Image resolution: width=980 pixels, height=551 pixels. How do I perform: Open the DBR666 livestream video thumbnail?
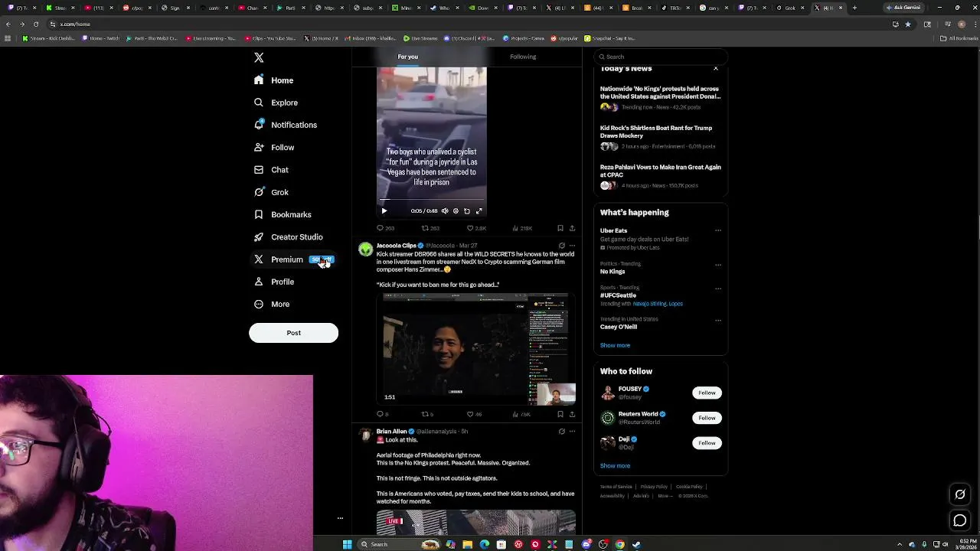click(x=475, y=349)
